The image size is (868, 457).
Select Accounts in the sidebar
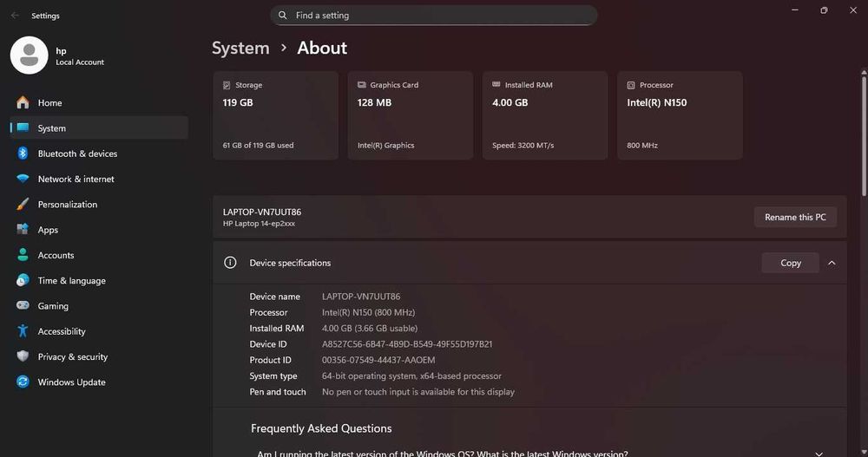pos(99,255)
